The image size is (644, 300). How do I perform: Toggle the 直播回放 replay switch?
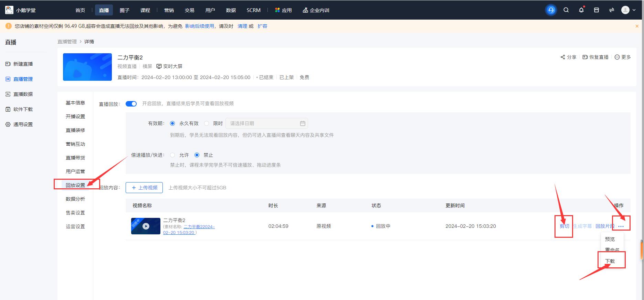click(131, 104)
